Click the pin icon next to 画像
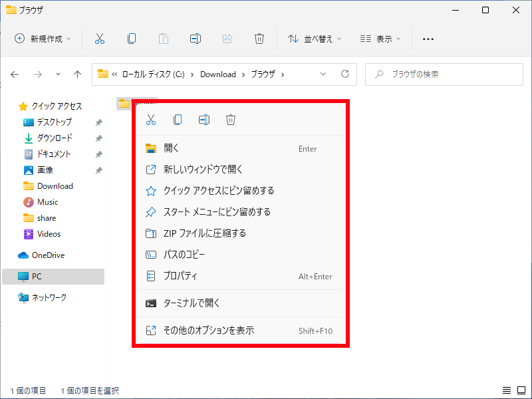 [x=98, y=170]
